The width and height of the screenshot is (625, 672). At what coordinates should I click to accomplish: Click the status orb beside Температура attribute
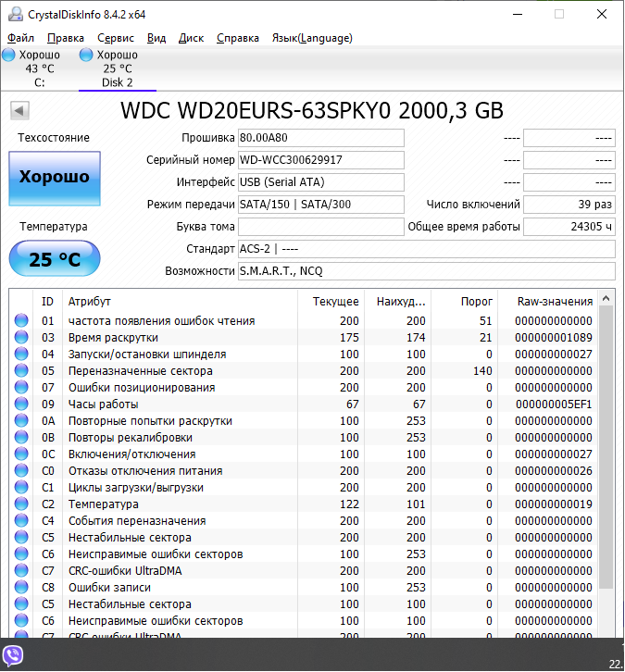point(21,504)
